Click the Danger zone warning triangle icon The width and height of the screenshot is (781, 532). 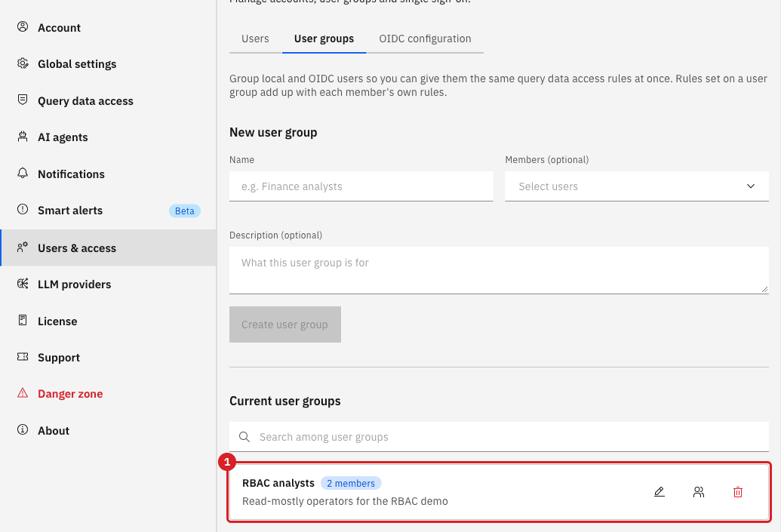pos(23,393)
